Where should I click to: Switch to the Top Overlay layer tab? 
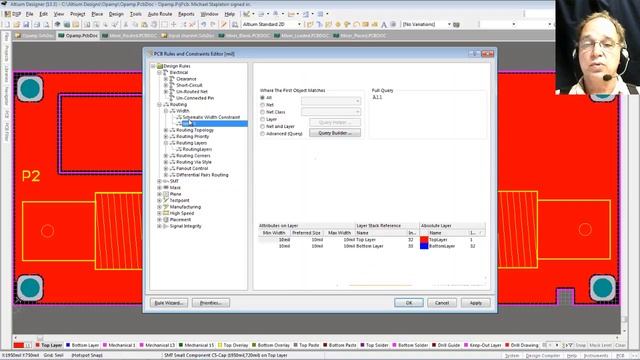[x=233, y=345]
